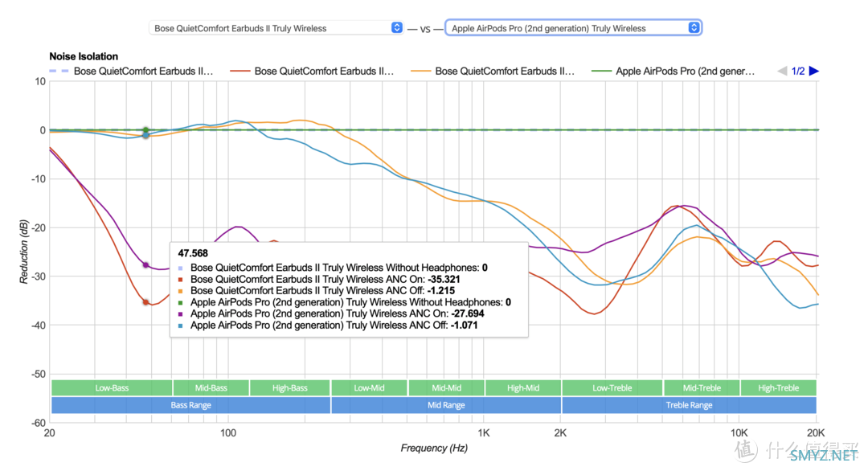Click the Low-Treble frequency band

[x=612, y=387]
